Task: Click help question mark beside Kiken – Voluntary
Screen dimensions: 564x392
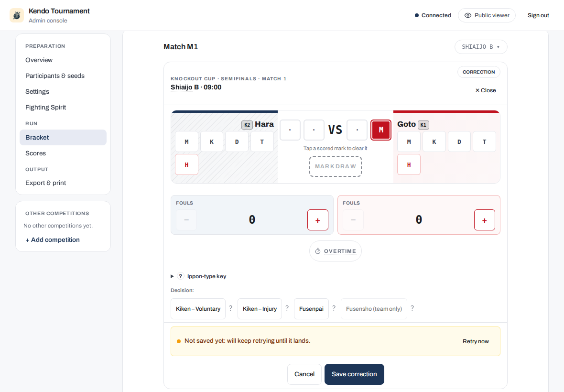Action: [230, 308]
